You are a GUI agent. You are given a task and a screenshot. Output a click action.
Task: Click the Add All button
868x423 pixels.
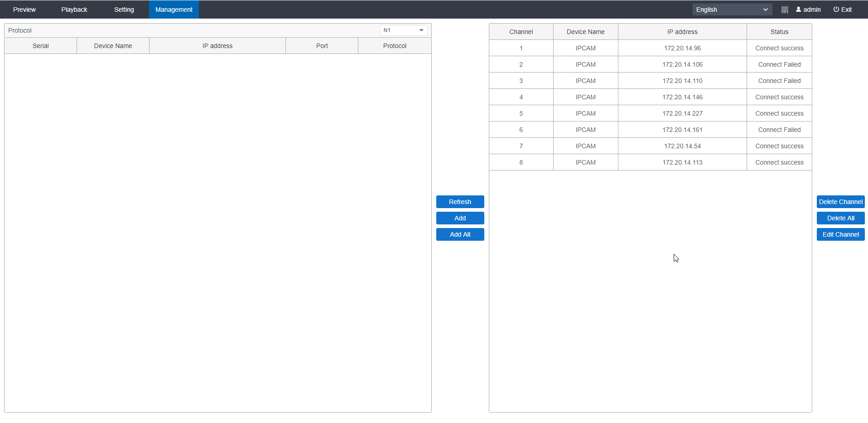(460, 234)
